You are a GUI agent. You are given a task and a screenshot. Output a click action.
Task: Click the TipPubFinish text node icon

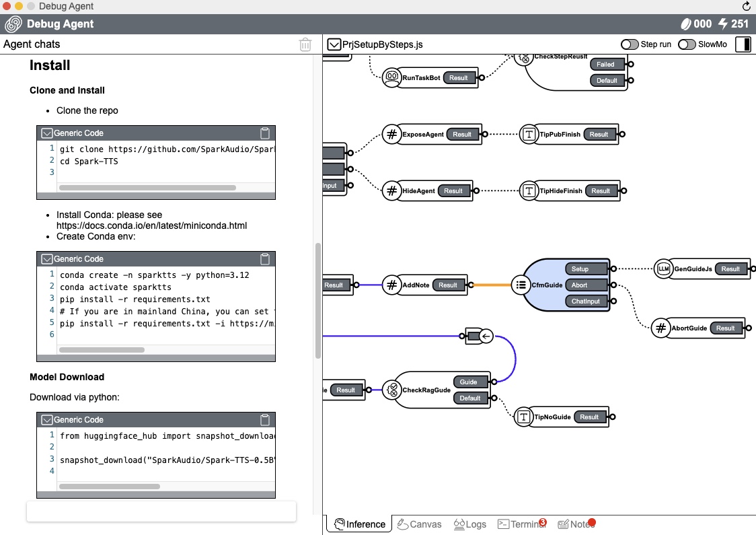529,135
